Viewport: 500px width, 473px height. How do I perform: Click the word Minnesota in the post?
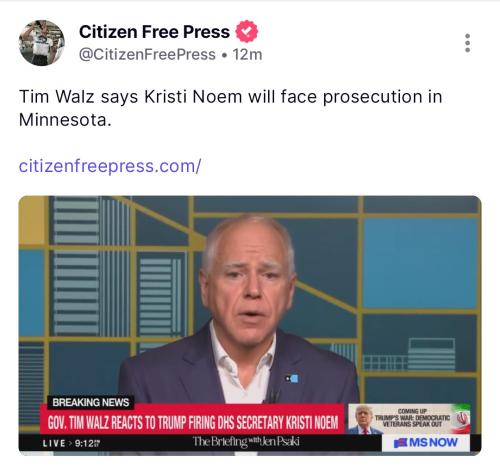[x=63, y=120]
